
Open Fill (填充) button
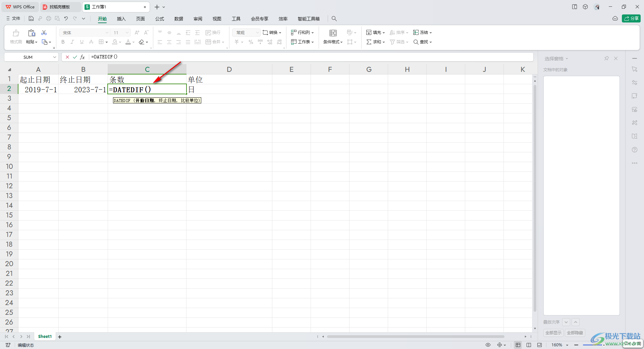[376, 33]
